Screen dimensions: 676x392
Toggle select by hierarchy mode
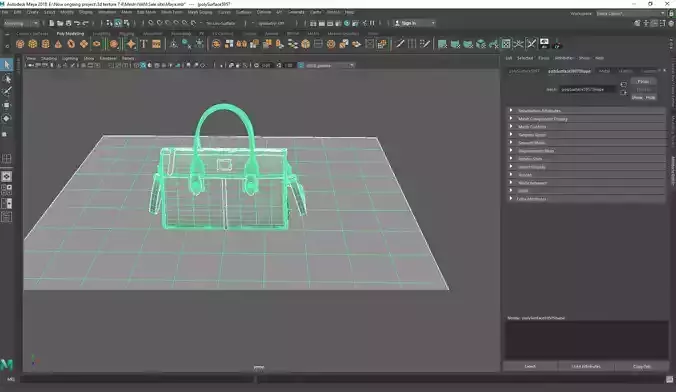click(x=109, y=23)
